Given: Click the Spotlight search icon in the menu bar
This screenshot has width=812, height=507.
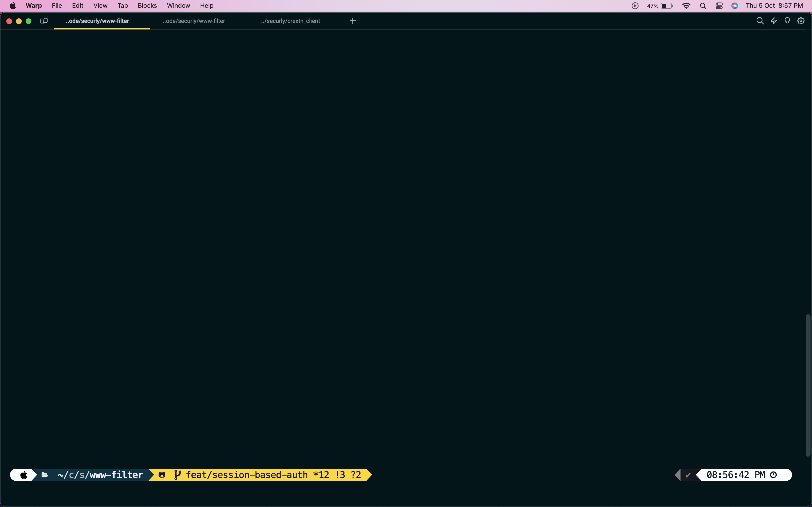Looking at the screenshot, I should point(703,5).
